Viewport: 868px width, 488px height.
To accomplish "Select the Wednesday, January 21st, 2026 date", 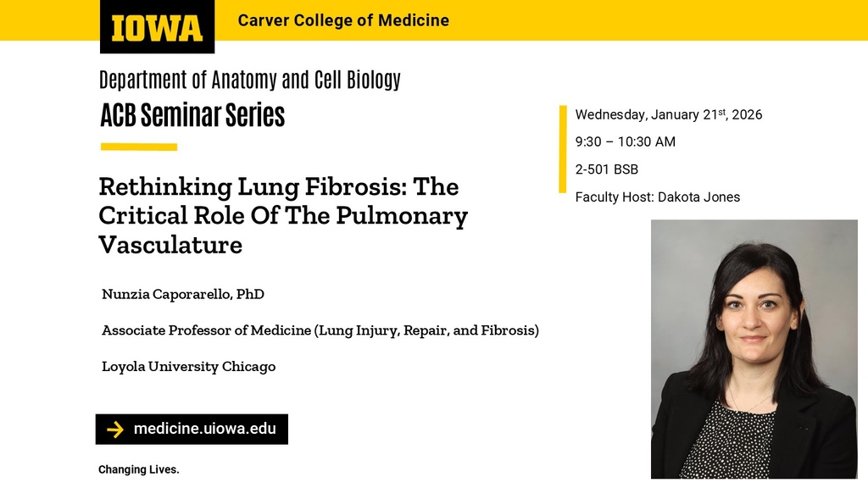I will click(x=668, y=115).
